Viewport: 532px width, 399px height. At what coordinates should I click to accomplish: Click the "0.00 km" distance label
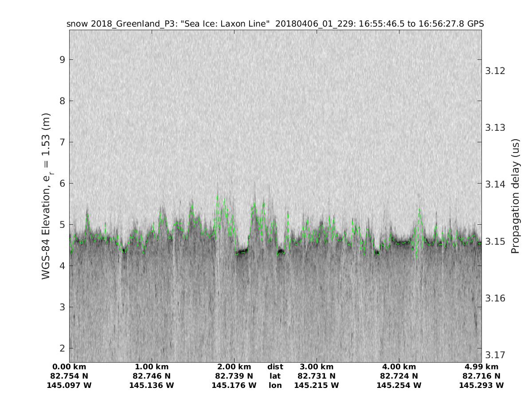click(x=69, y=367)
